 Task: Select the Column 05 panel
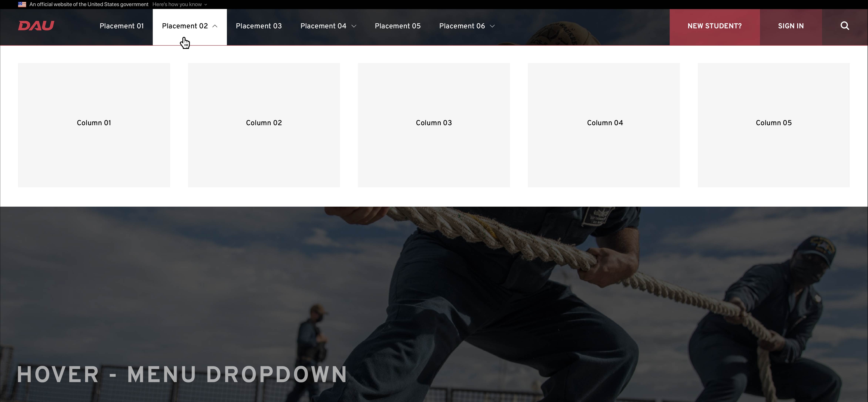point(774,125)
